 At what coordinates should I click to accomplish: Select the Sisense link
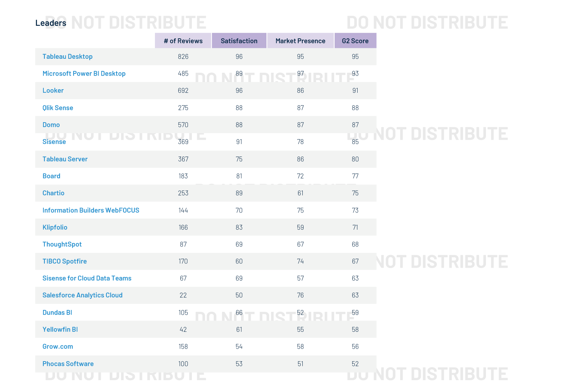(54, 142)
